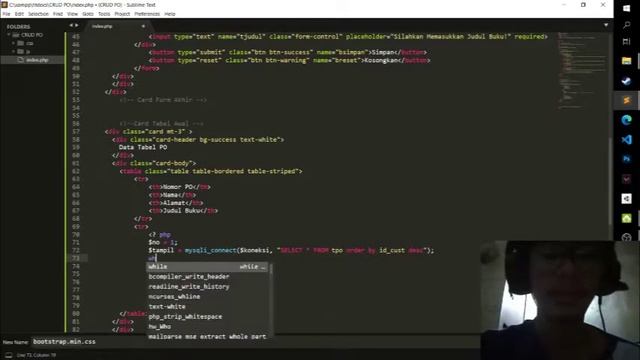
Task: Open Microsoft Edge from the taskbar
Action: coord(627,120)
